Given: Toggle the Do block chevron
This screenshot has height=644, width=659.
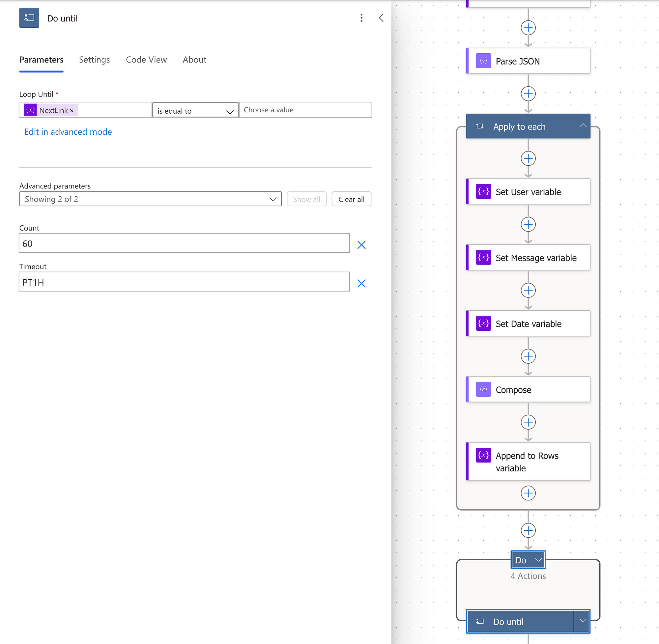Looking at the screenshot, I should click(538, 560).
